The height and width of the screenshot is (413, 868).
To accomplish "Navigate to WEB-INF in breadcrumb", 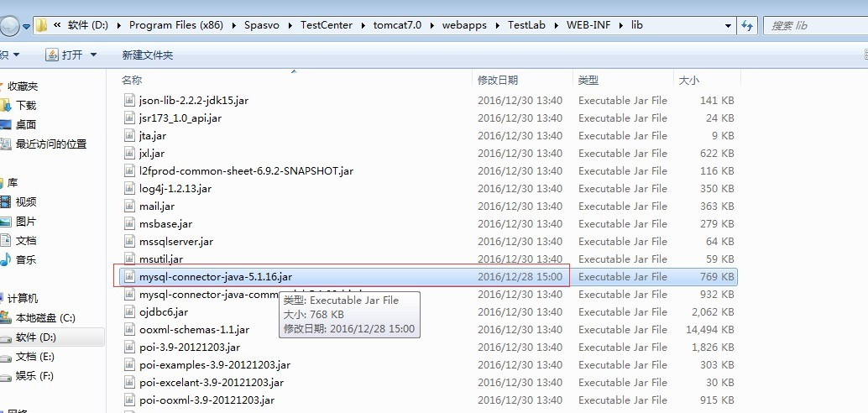I will (588, 25).
